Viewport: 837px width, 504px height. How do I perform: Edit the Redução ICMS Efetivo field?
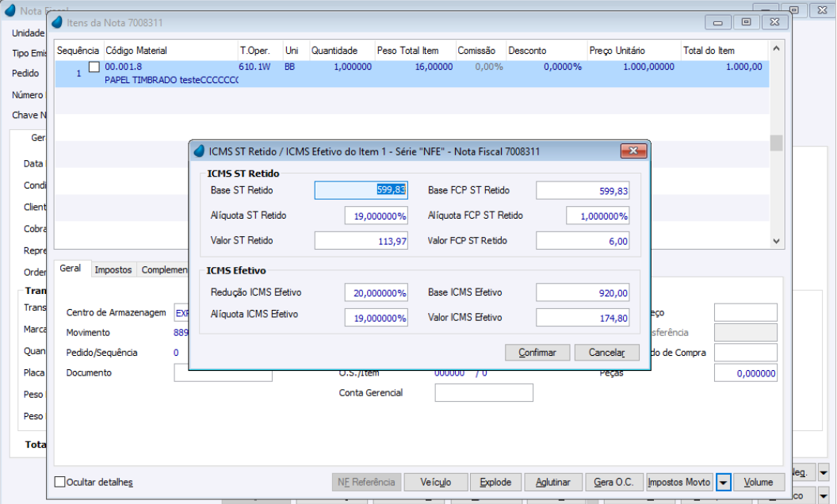point(376,292)
